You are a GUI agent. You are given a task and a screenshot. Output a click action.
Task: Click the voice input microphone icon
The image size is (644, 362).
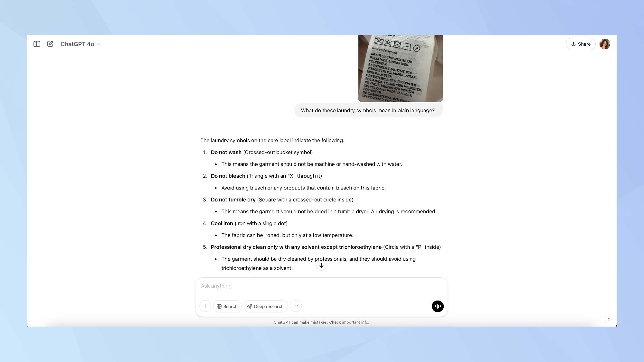point(437,306)
